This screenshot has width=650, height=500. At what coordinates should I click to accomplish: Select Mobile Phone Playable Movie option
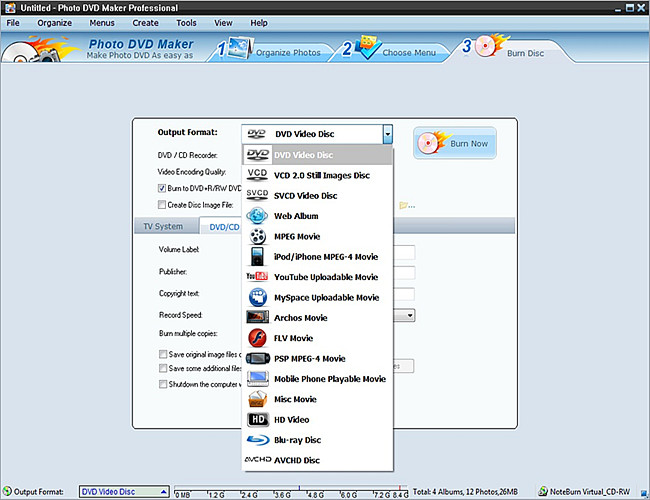318,379
